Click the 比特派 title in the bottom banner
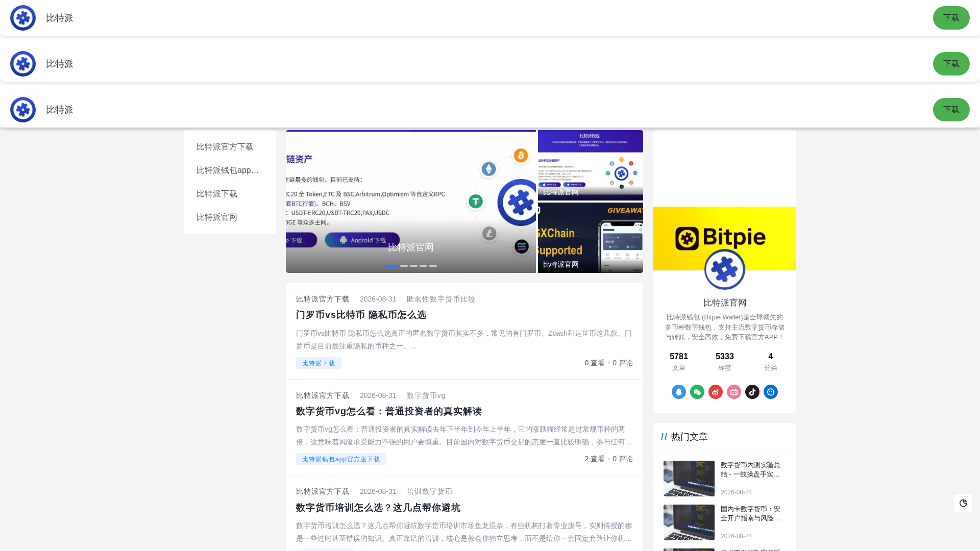The width and height of the screenshot is (980, 551). [60, 110]
